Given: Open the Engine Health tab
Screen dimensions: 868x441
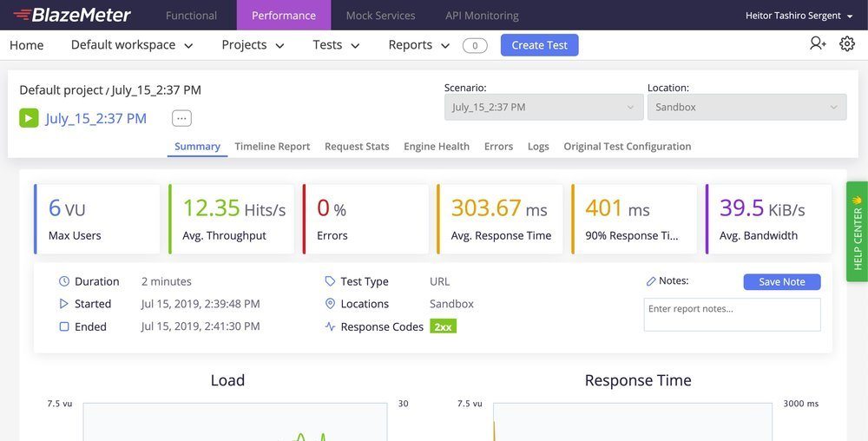Looking at the screenshot, I should pyautogui.click(x=437, y=147).
